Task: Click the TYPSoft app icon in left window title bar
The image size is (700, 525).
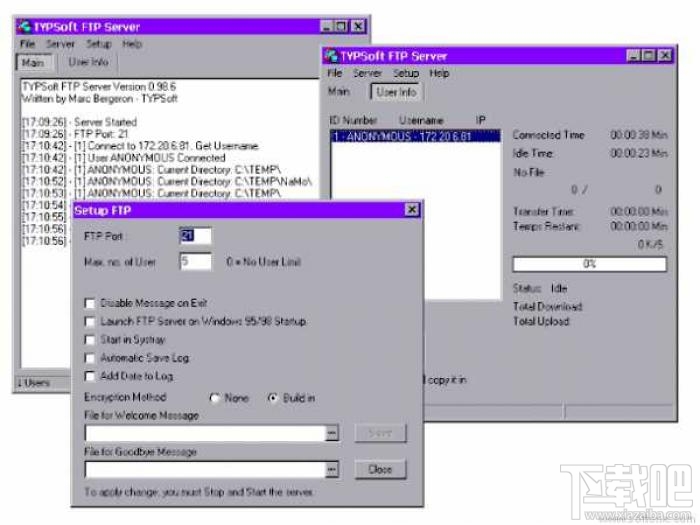Action: click(x=25, y=27)
